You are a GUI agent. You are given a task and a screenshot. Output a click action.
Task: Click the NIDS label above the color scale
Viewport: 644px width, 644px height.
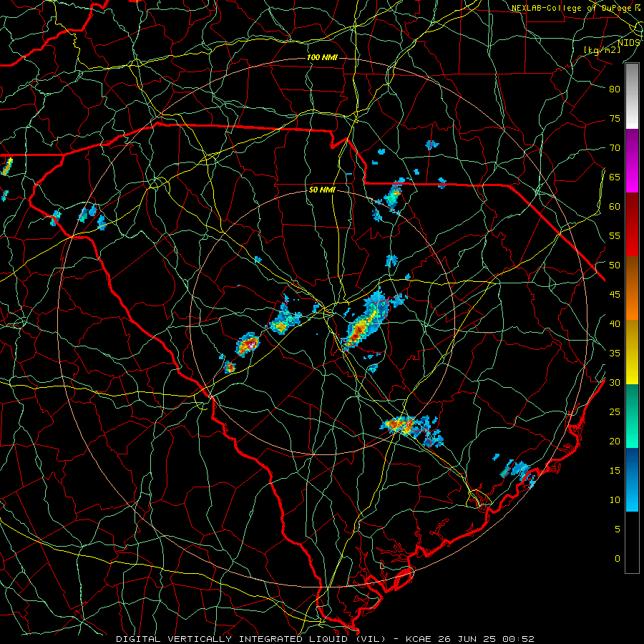[628, 42]
